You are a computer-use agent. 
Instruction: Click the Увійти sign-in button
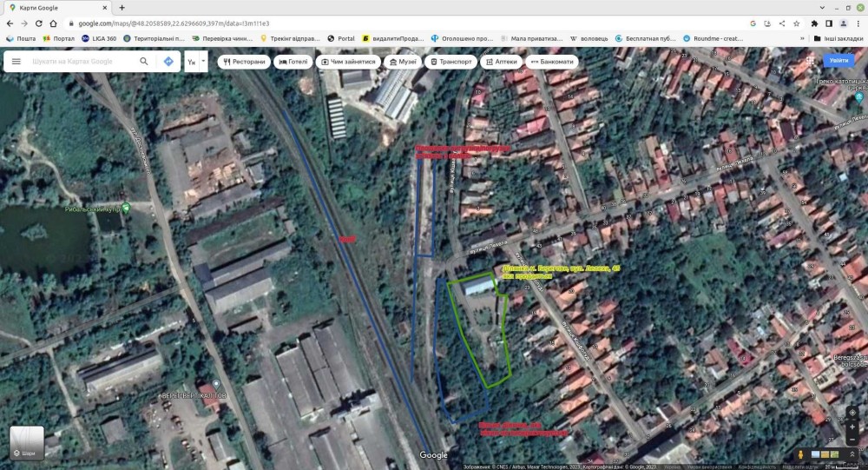point(838,61)
